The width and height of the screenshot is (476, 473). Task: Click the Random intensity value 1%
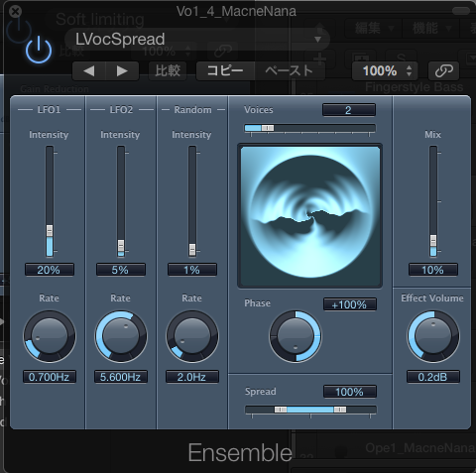192,270
